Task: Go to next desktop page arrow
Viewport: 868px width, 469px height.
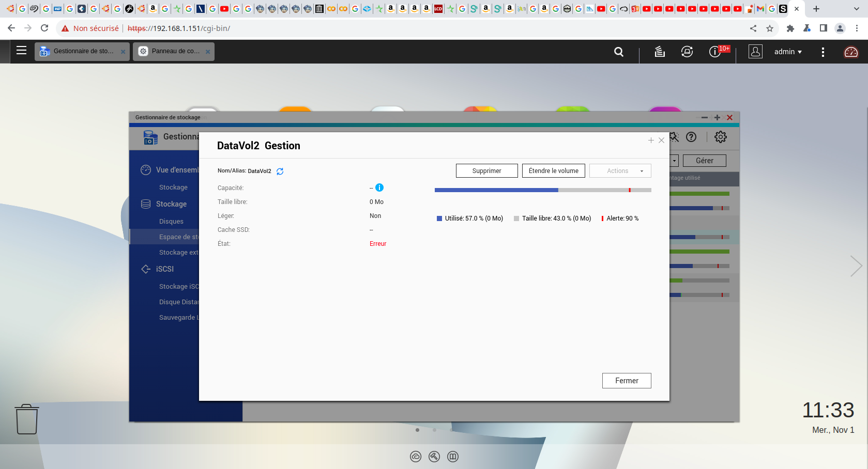Action: (856, 266)
